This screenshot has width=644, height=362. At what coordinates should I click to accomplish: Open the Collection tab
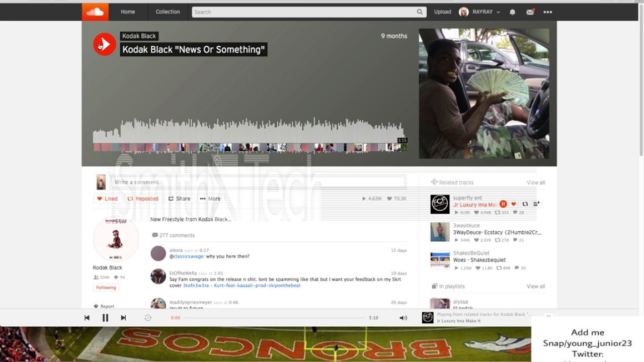(168, 12)
